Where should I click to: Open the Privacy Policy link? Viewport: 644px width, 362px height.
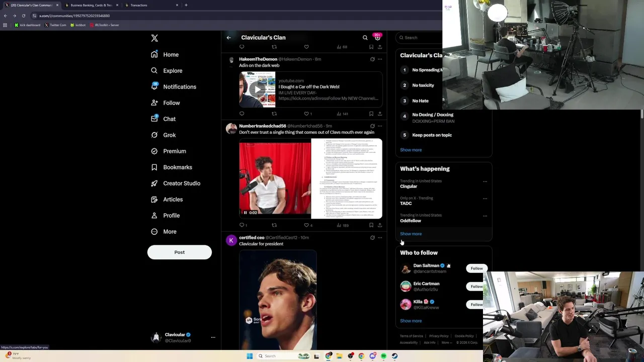[x=439, y=336]
